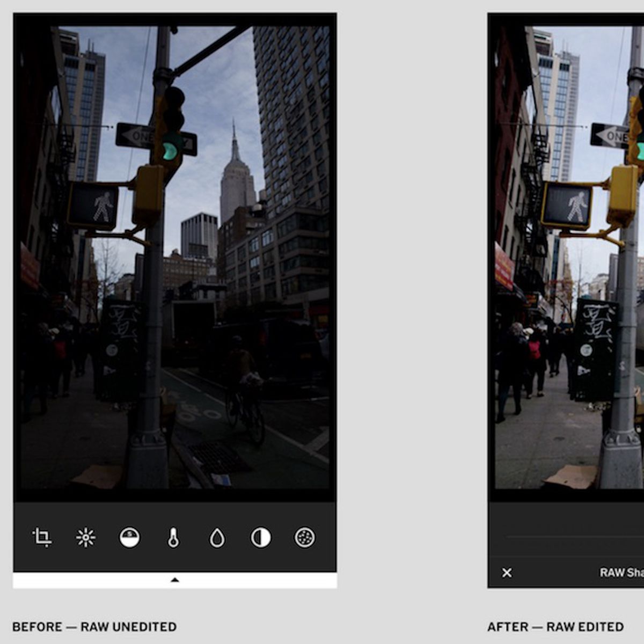Image resolution: width=644 pixels, height=644 pixels.
Task: Reveal hidden editing tools via chevron
Action: (x=175, y=580)
